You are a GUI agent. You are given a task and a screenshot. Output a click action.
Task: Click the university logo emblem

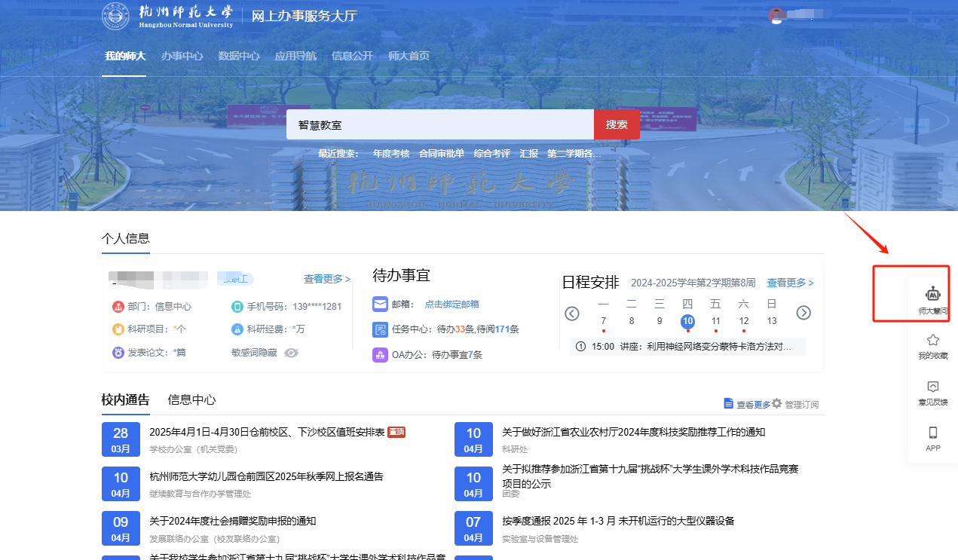(x=115, y=17)
